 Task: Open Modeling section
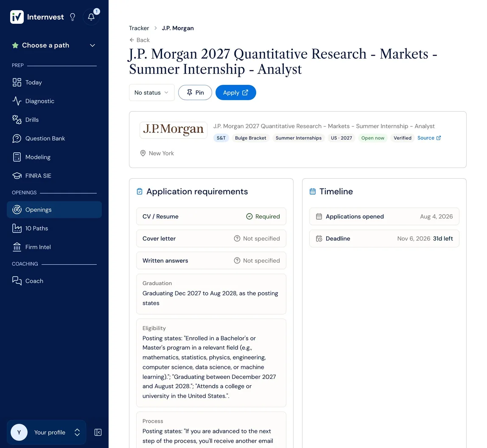click(54, 157)
